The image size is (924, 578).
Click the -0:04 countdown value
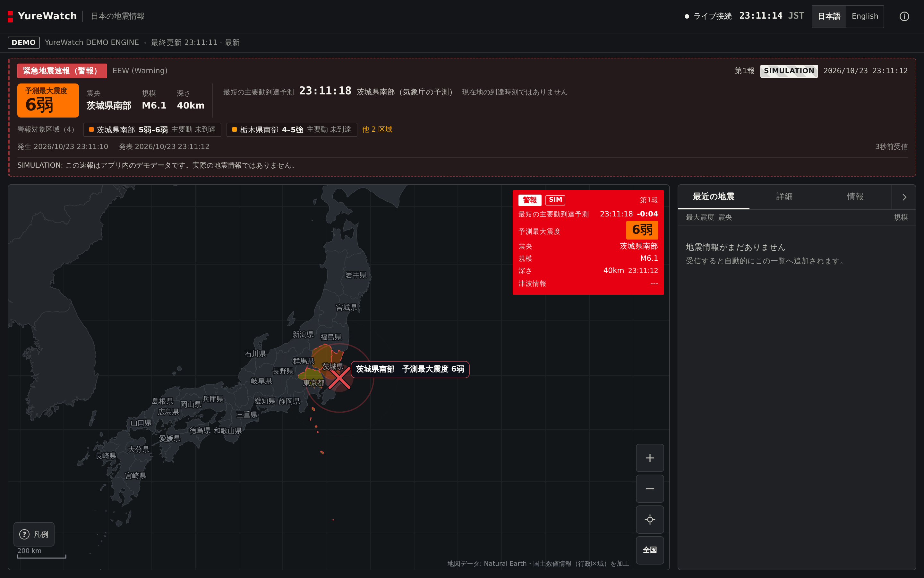tap(647, 214)
